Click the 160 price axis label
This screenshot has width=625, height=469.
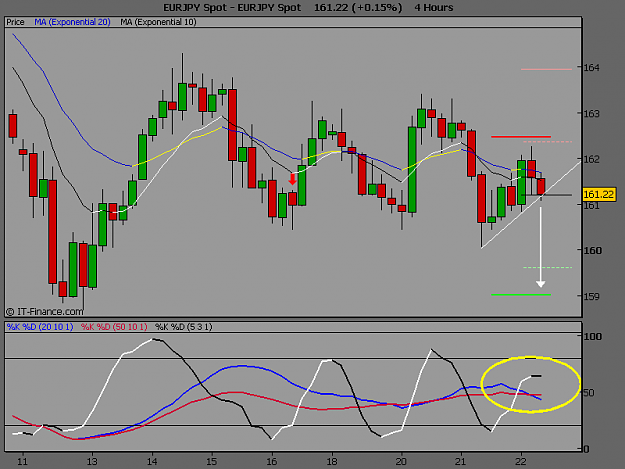pyautogui.click(x=592, y=251)
